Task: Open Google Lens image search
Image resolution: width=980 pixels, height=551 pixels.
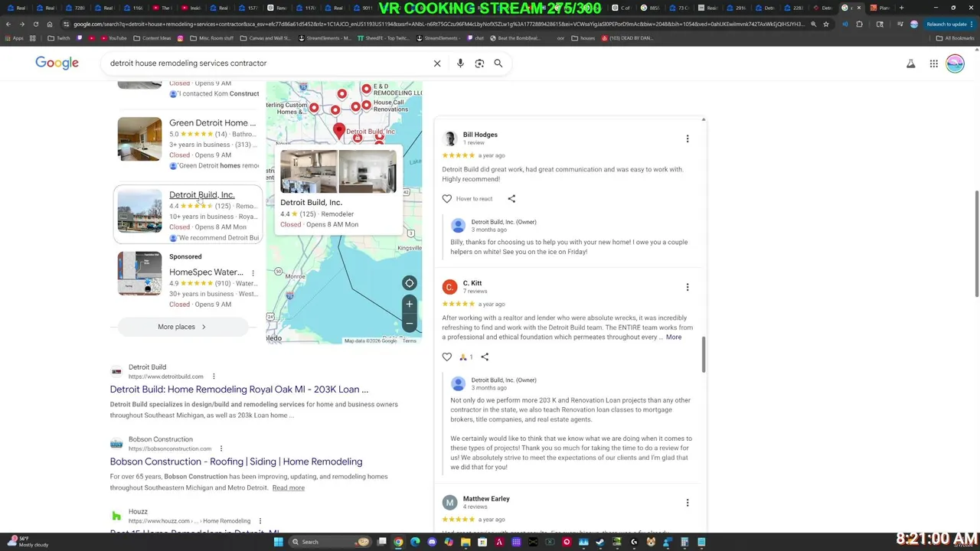Action: pos(479,64)
